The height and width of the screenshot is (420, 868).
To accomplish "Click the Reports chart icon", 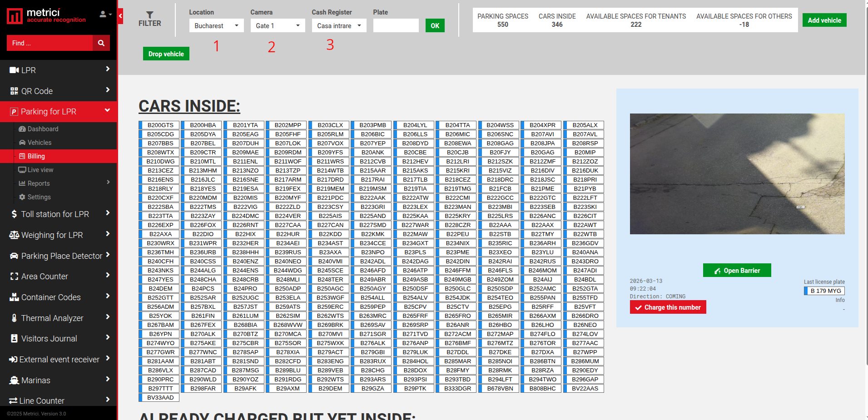I will tap(22, 183).
